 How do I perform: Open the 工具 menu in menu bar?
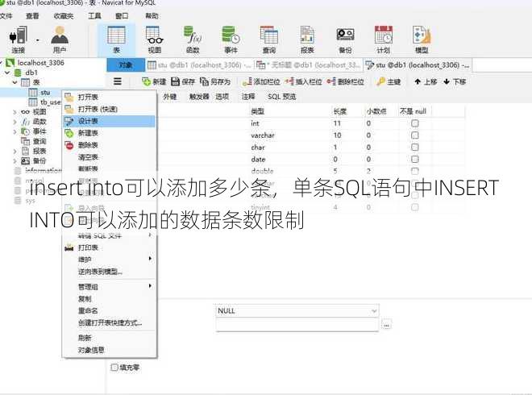(94, 16)
